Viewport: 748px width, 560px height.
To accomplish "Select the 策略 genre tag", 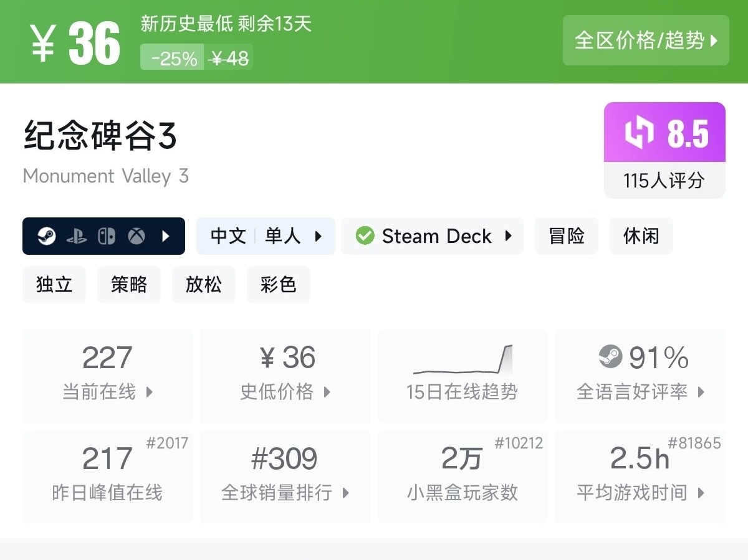I will [129, 285].
